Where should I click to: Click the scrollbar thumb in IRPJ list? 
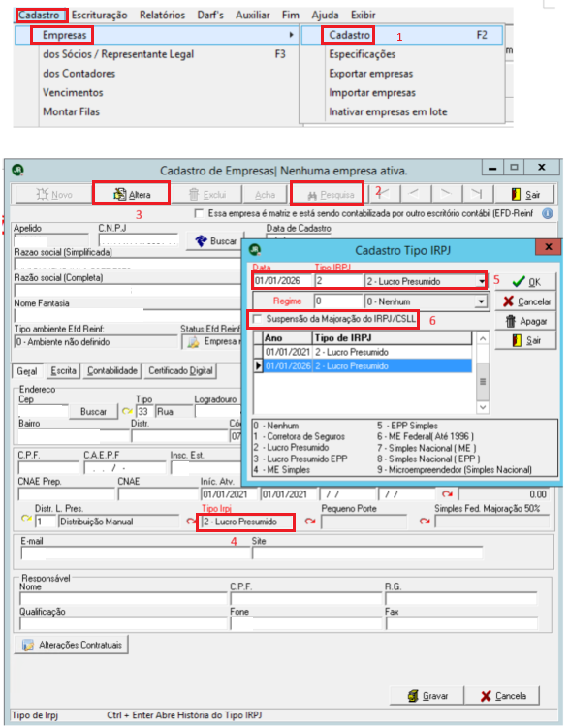pyautogui.click(x=483, y=382)
